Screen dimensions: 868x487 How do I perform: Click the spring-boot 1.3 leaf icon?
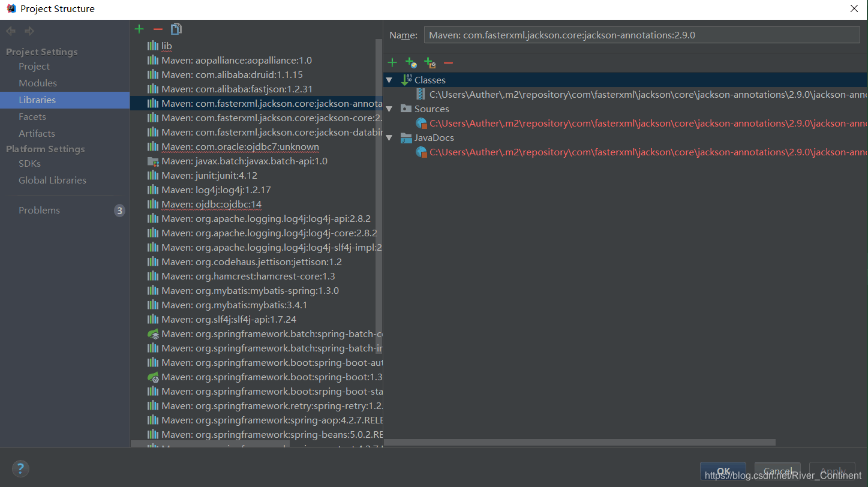point(153,377)
